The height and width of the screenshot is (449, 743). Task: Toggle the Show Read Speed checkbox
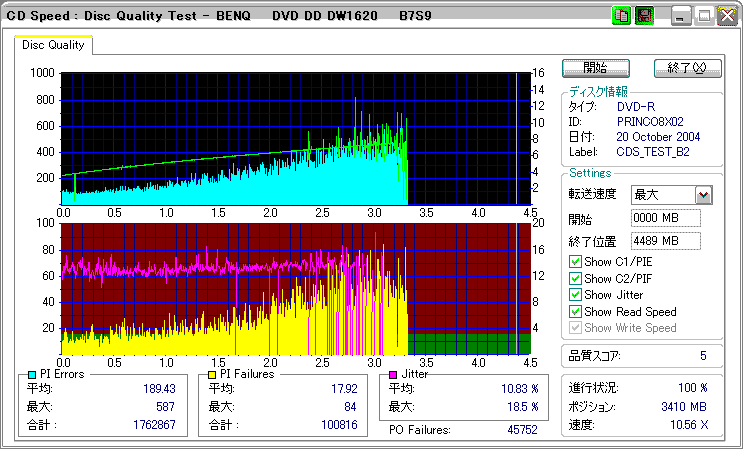[575, 312]
